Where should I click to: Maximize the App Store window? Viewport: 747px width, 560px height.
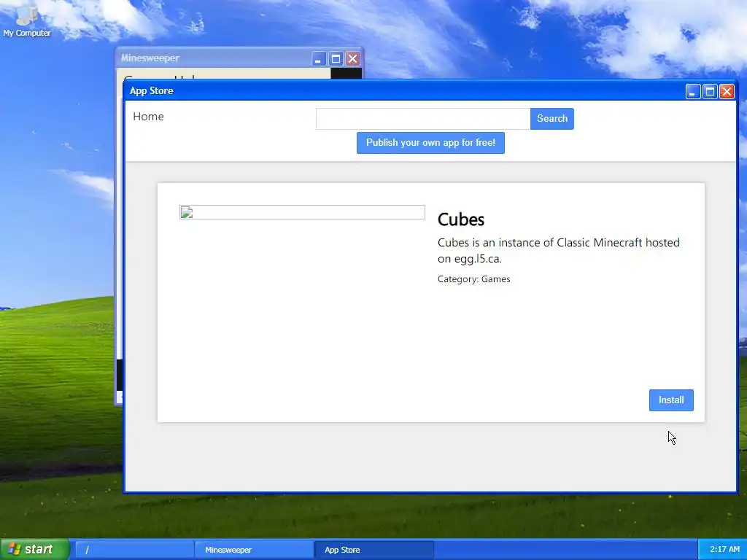710,91
